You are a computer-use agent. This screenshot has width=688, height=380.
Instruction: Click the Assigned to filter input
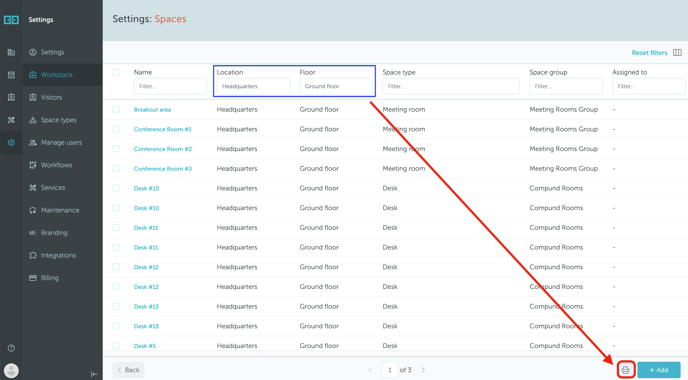[649, 86]
